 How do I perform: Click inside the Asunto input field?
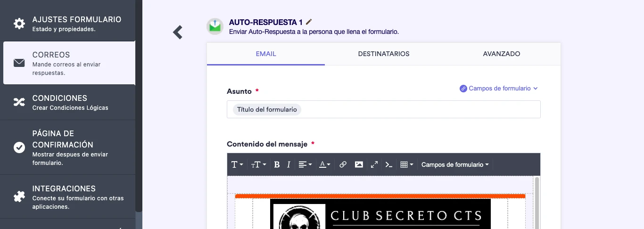pyautogui.click(x=384, y=109)
